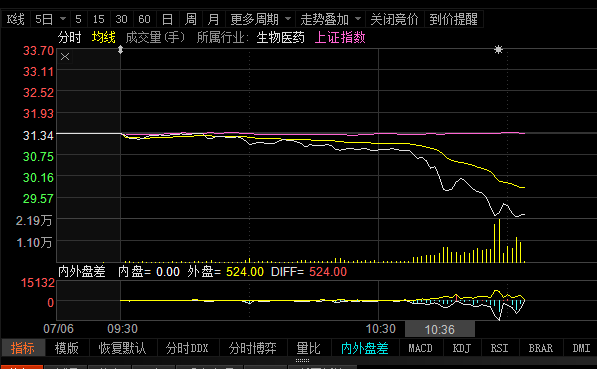
Task: Click the highlighted 10:36 time marker
Action: click(x=440, y=329)
